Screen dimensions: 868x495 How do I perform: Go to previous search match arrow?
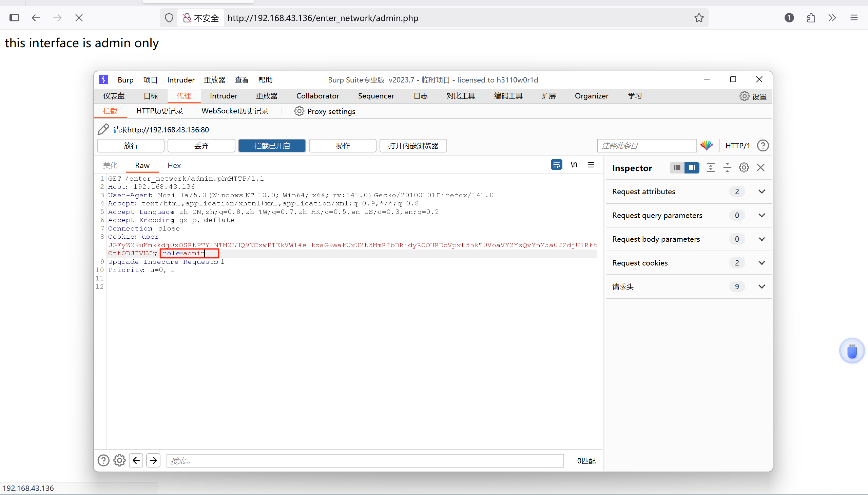[x=136, y=460]
